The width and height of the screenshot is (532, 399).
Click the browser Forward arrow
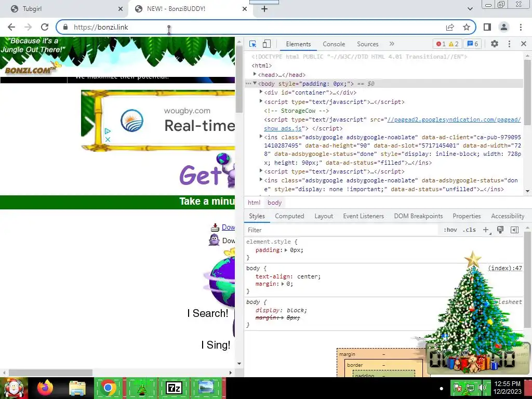(28, 27)
